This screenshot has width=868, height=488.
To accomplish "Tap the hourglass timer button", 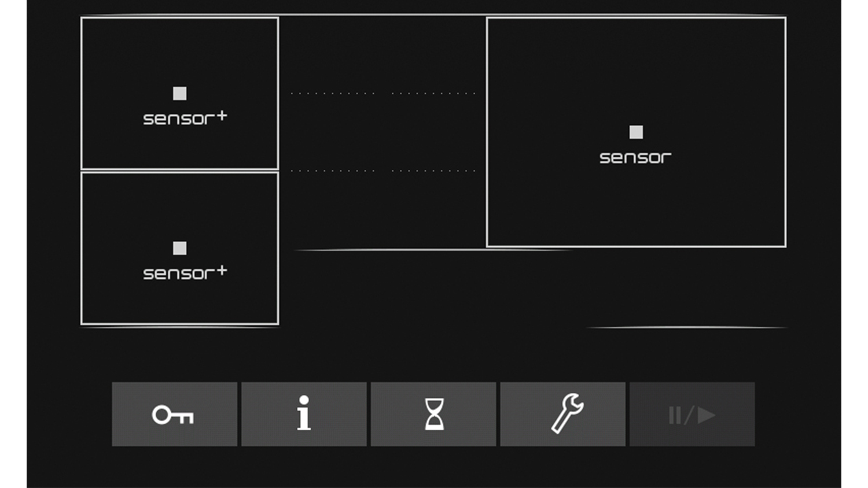I will [x=433, y=414].
